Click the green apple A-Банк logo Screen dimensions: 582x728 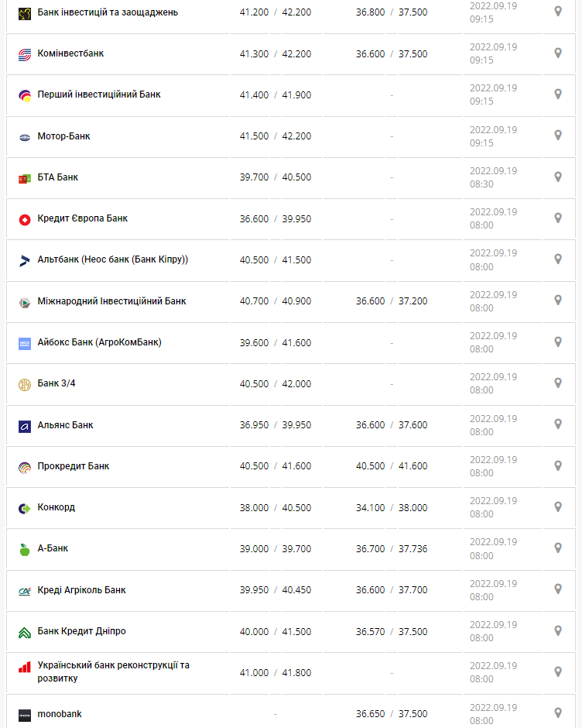coord(24,549)
